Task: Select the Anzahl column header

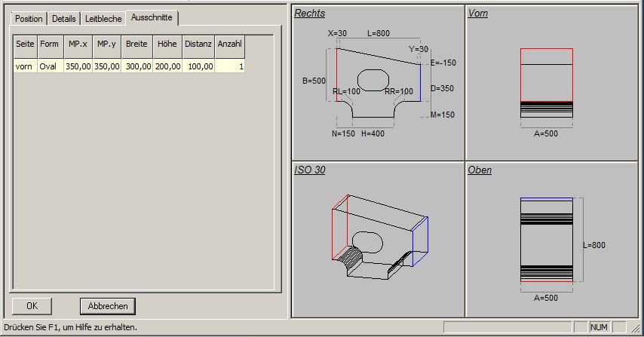Action: pyautogui.click(x=230, y=44)
